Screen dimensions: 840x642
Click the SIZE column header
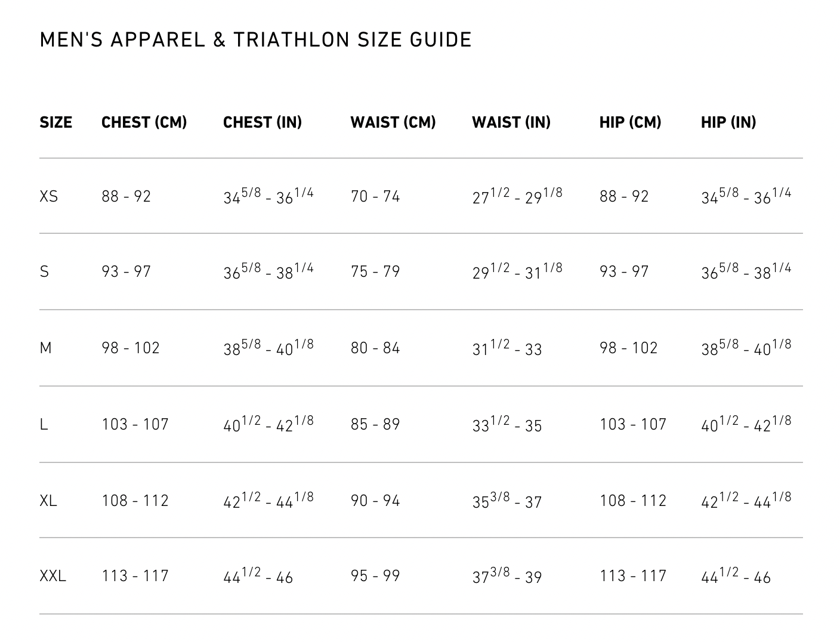(55, 122)
